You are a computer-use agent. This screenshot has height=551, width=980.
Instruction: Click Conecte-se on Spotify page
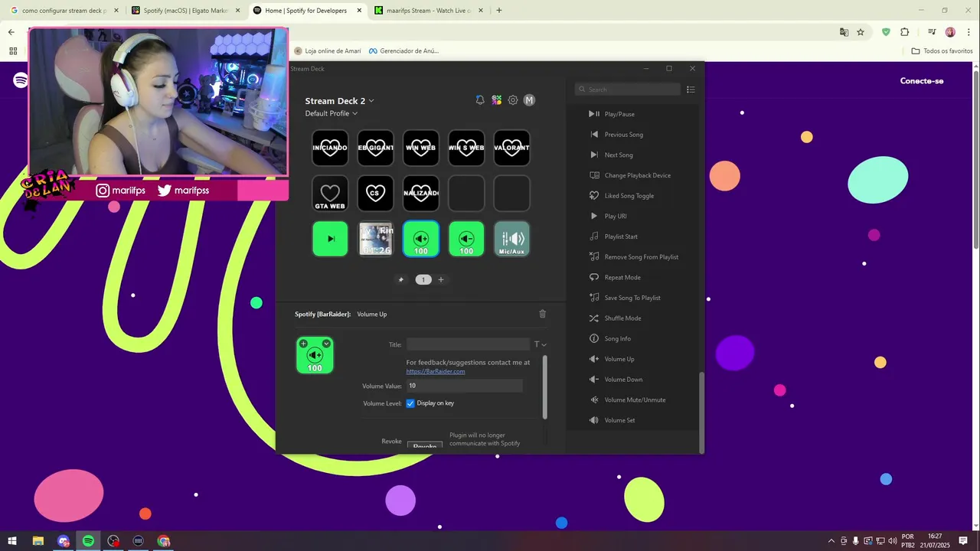point(922,81)
